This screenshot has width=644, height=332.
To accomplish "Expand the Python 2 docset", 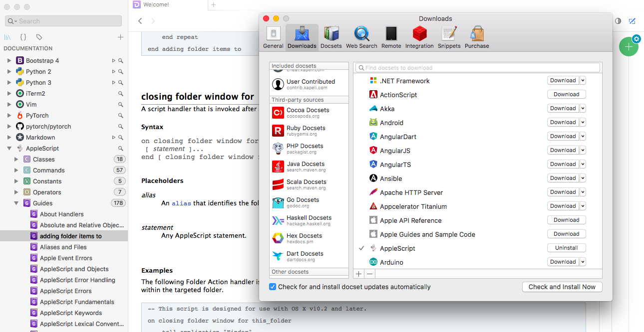I will tap(9, 71).
